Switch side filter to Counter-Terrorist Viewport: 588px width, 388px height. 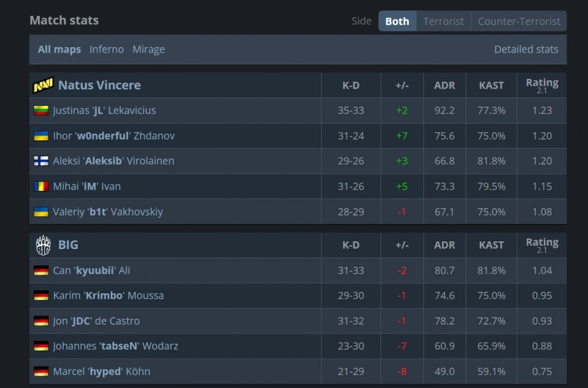click(x=519, y=21)
